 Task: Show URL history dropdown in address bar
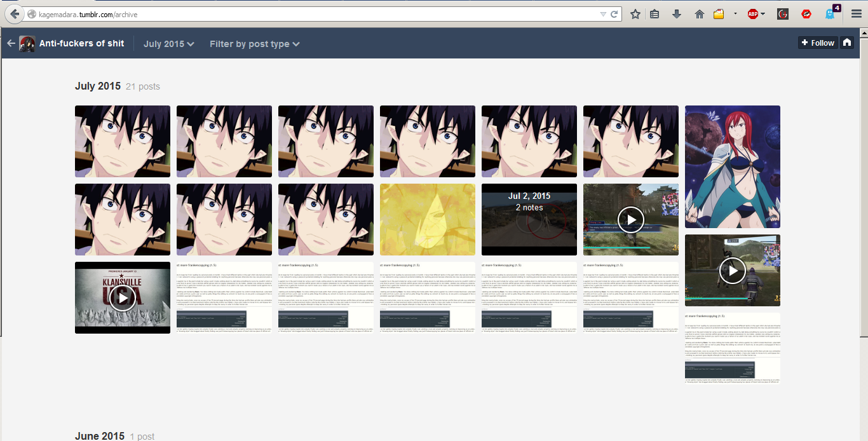[603, 14]
